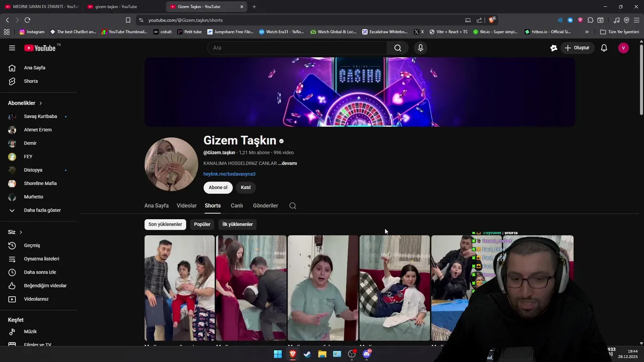
Task: Open the browser extensions puzzle icon
Action: click(x=590, y=20)
